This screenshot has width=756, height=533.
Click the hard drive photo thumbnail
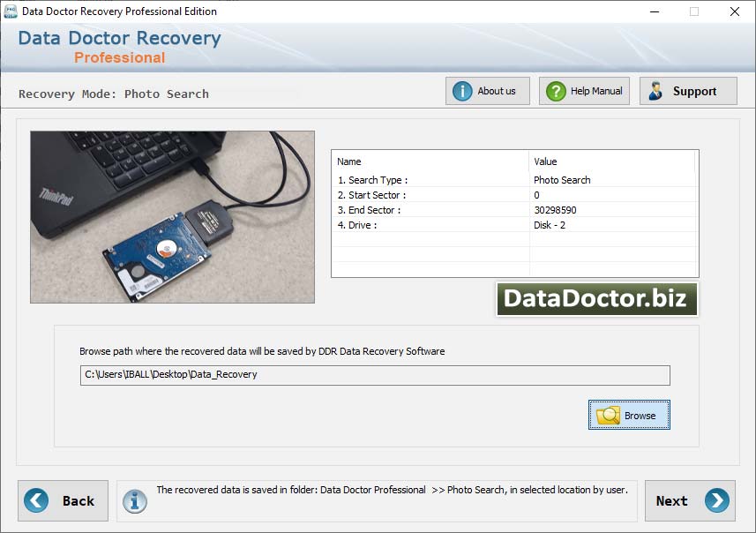[172, 215]
